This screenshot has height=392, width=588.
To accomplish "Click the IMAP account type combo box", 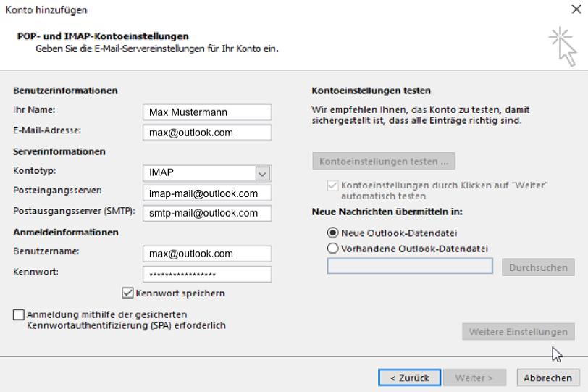I will (x=198, y=174).
